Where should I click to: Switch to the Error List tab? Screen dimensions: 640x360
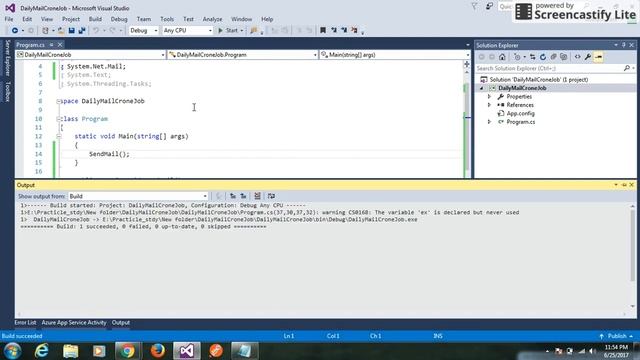tap(25, 323)
